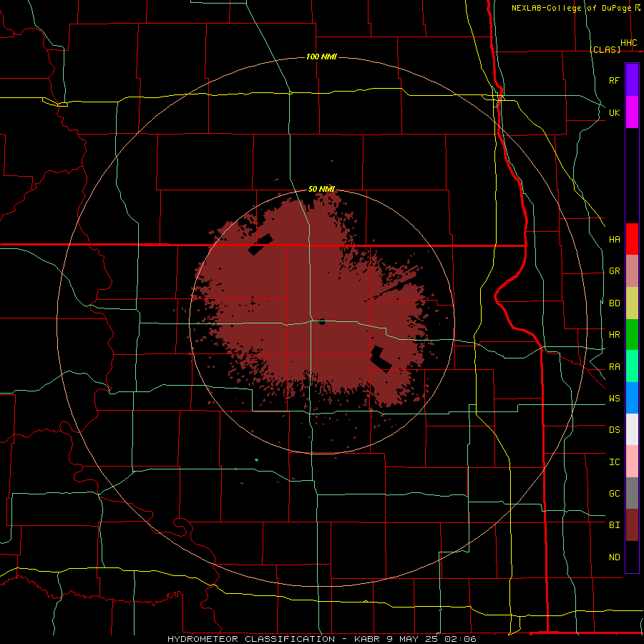The image size is (644, 644).
Task: Click the small black radar site marker at center
Action: point(321,321)
